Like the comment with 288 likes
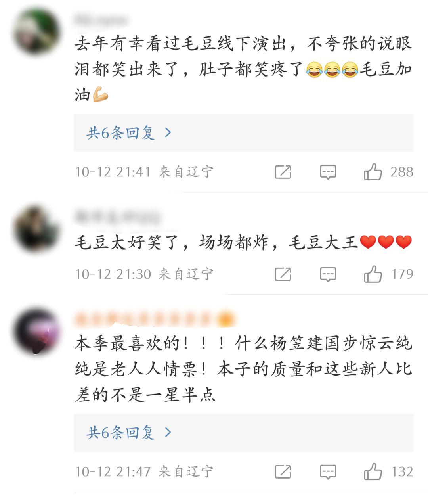The image size is (428, 504). pyautogui.click(x=373, y=172)
